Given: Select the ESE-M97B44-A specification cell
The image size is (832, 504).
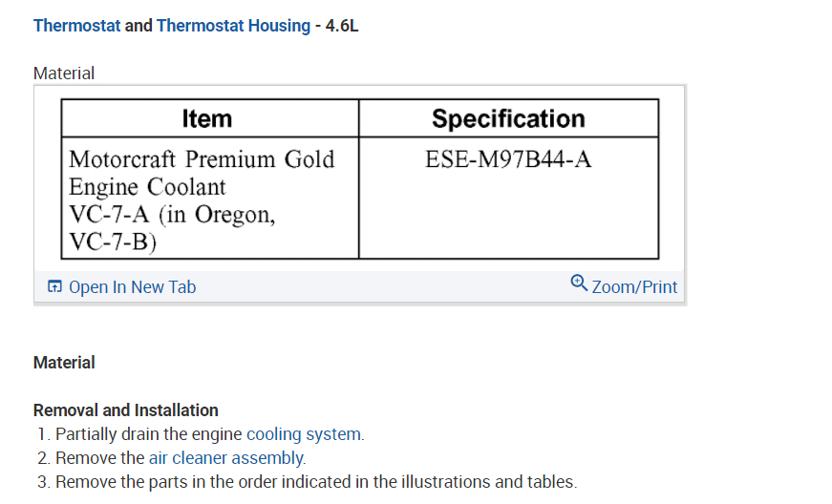Looking at the screenshot, I should point(508,159).
